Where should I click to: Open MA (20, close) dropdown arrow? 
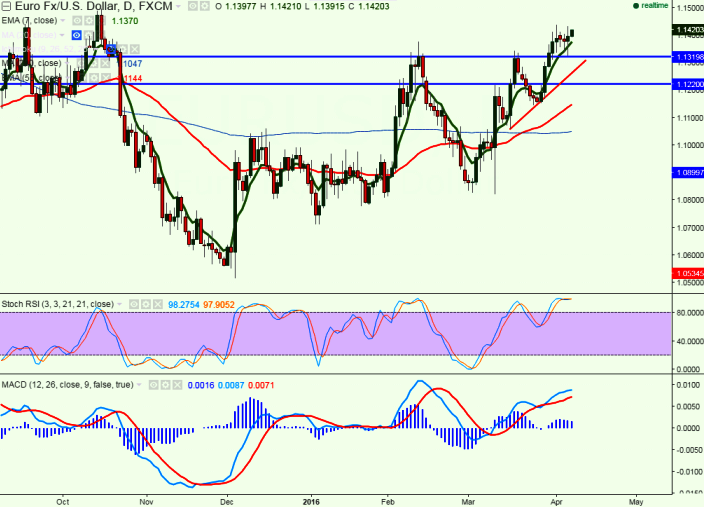click(62, 35)
